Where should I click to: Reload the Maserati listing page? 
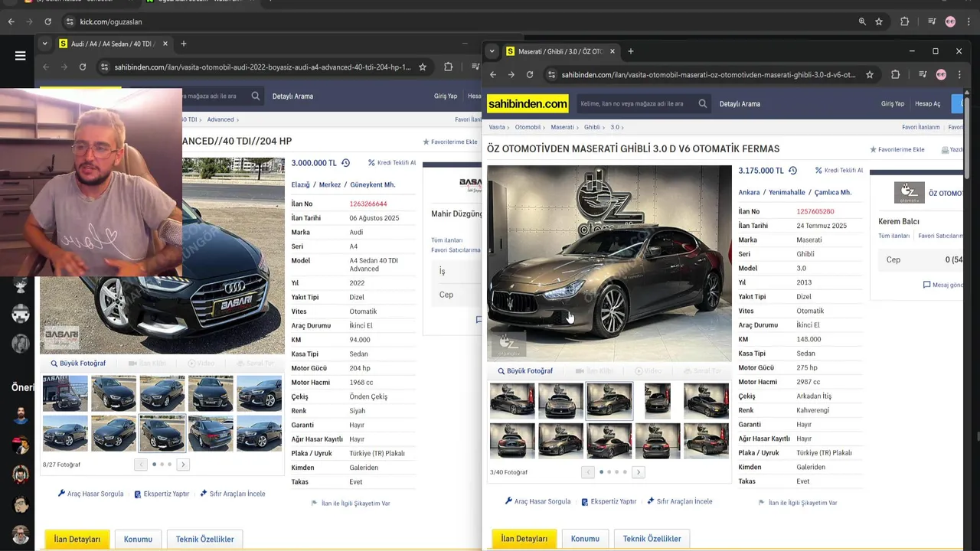[x=530, y=74]
